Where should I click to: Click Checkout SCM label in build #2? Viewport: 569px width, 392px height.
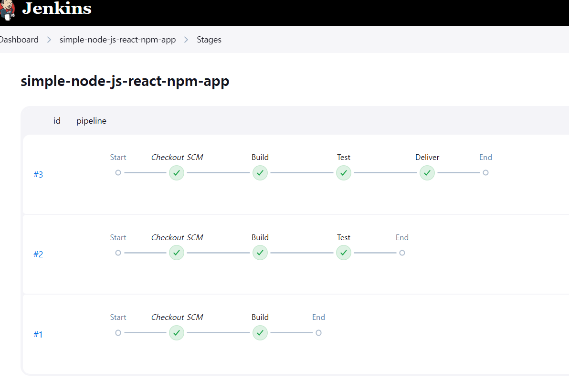[177, 237]
